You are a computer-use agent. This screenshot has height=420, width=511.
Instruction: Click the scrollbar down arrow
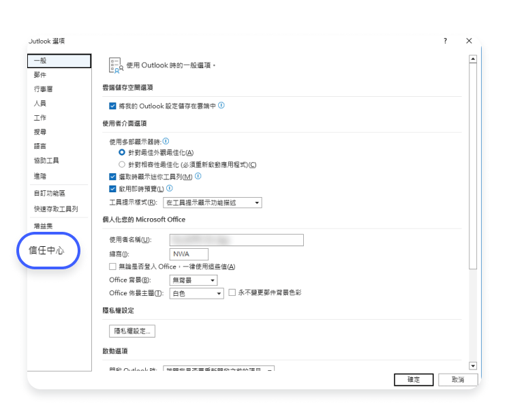tap(473, 366)
